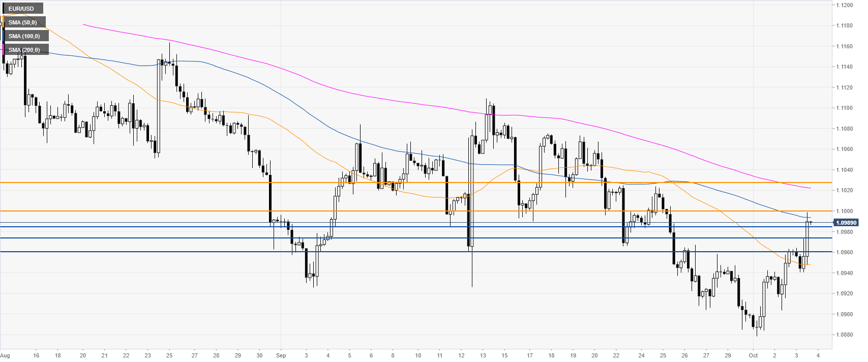Click the 1.0920 price axis label
868x362 pixels.
point(845,293)
